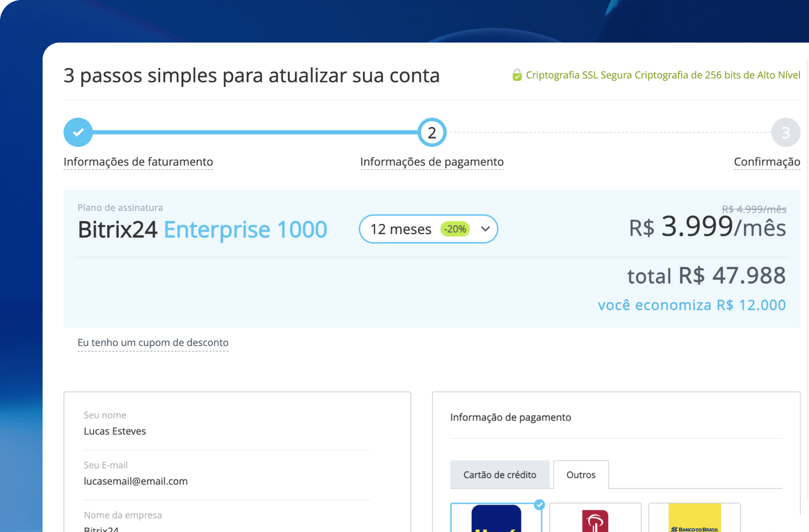Click the Confirmação step label
Image resolution: width=809 pixels, height=532 pixels.
(766, 162)
